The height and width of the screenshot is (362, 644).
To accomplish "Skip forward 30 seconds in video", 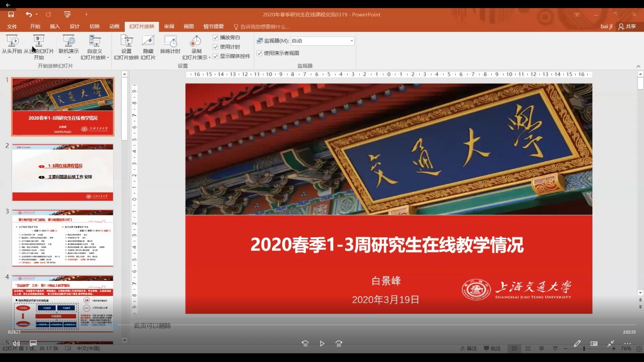I will [338, 343].
